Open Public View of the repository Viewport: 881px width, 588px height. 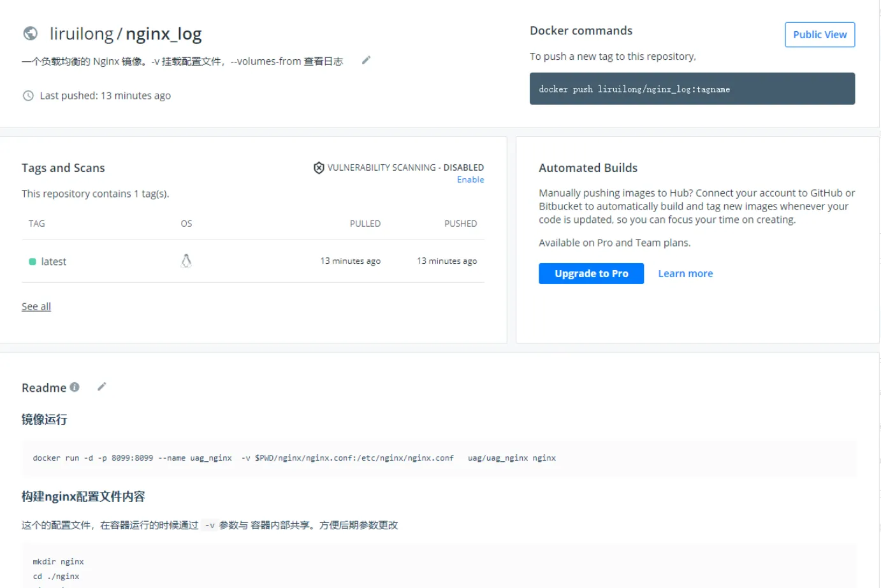pyautogui.click(x=820, y=34)
